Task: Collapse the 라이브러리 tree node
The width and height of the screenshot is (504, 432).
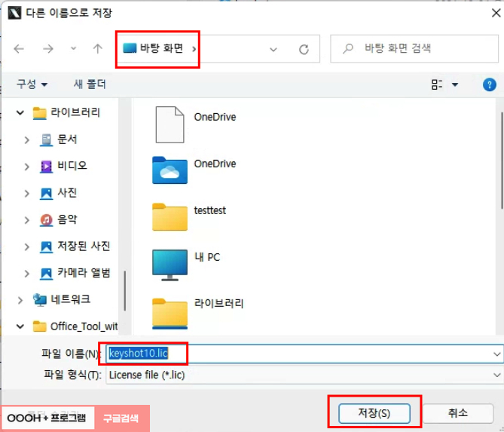Action: pyautogui.click(x=20, y=112)
